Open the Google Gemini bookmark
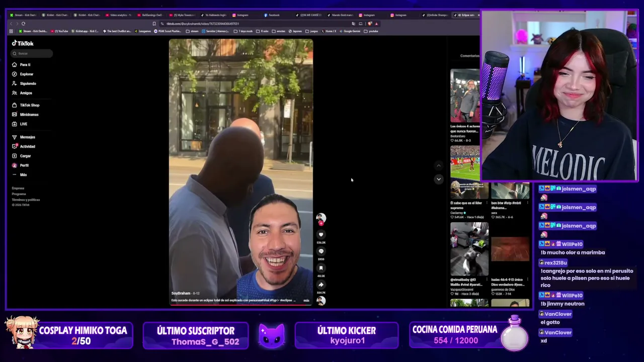644x362 pixels. (x=350, y=31)
